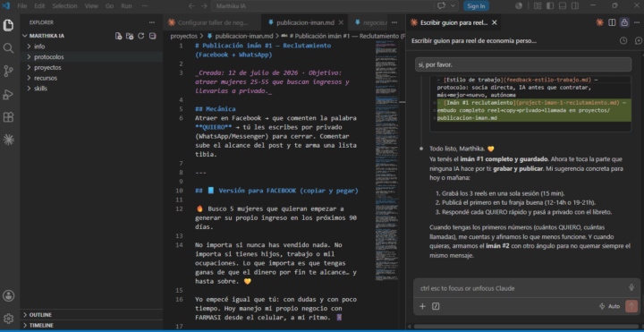Refresh the Explorer file tree
Viewport: 644px width, 332px height.
[141, 36]
